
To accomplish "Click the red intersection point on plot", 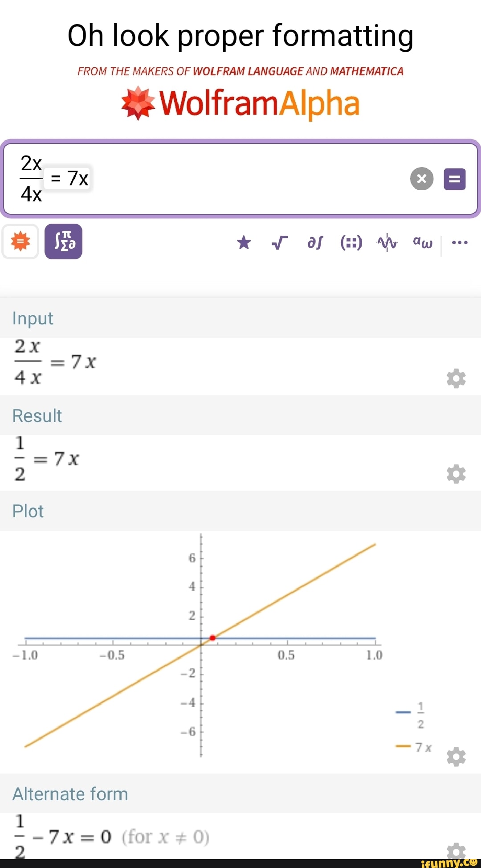I will [x=212, y=638].
